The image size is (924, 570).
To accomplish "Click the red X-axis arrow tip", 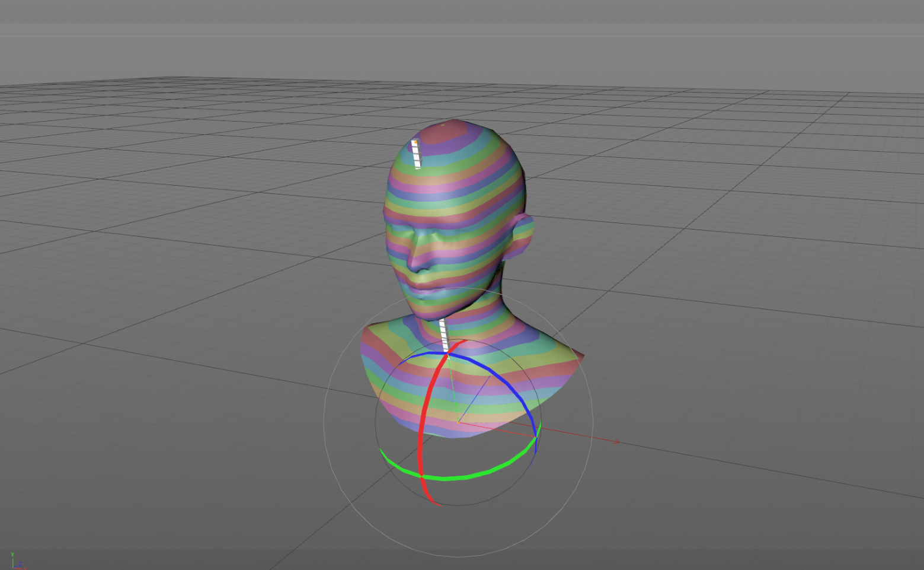I will tap(617, 442).
